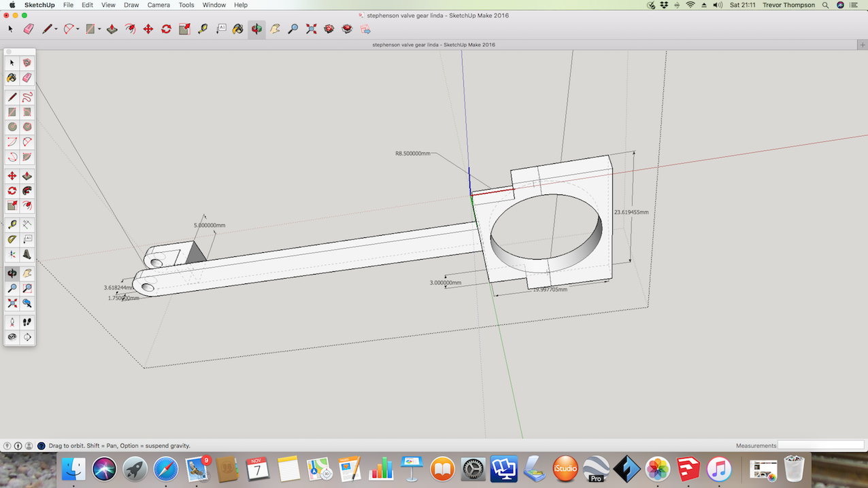The height and width of the screenshot is (488, 868).
Task: Select Position Camera tool in left palette
Action: tap(12, 321)
